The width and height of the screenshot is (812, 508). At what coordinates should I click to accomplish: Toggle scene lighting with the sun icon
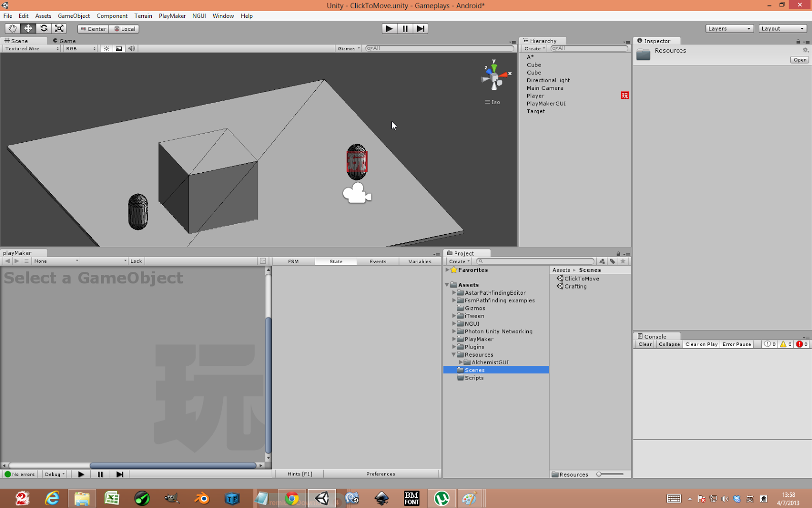pyautogui.click(x=106, y=48)
